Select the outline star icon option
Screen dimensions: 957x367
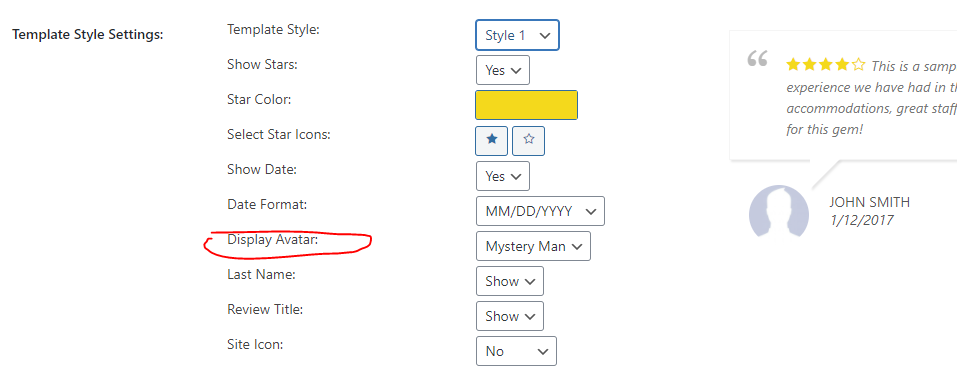529,140
